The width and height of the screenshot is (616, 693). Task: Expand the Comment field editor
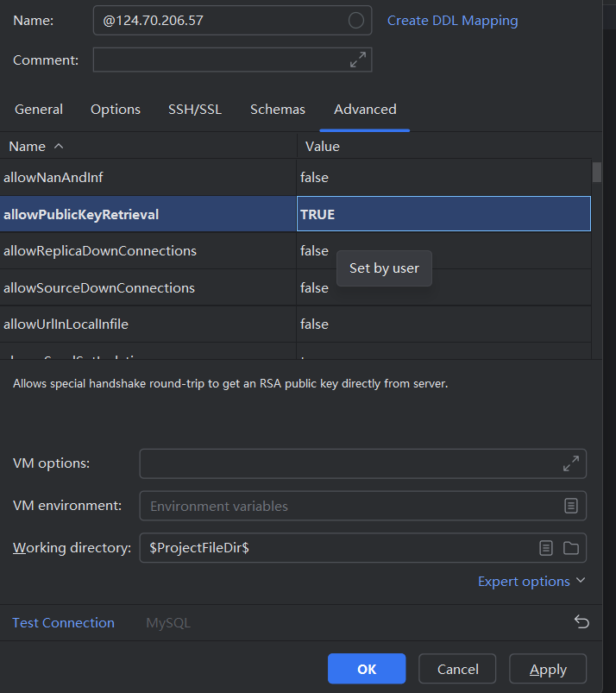(x=357, y=60)
